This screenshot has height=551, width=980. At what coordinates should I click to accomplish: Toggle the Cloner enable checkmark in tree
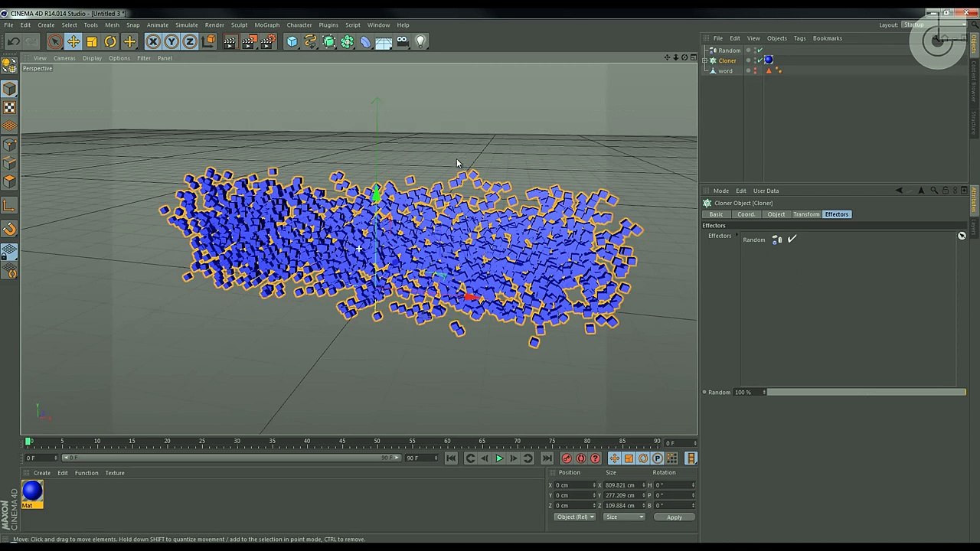[x=759, y=60]
